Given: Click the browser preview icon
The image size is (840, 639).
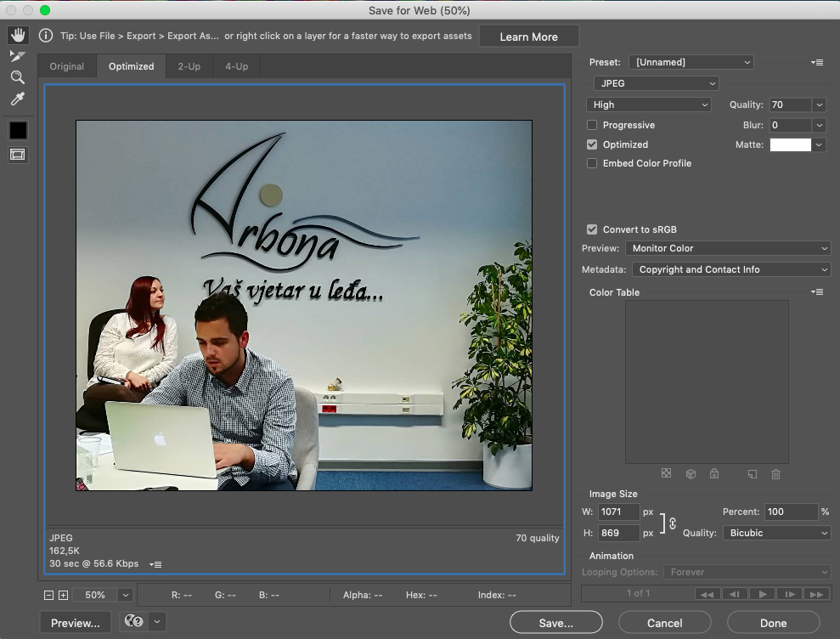Looking at the screenshot, I should pos(134,621).
